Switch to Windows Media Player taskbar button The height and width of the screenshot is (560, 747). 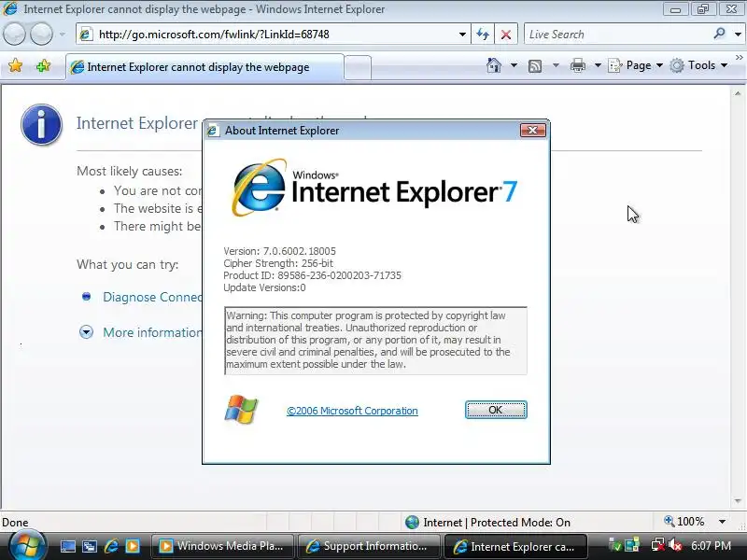pos(222,546)
